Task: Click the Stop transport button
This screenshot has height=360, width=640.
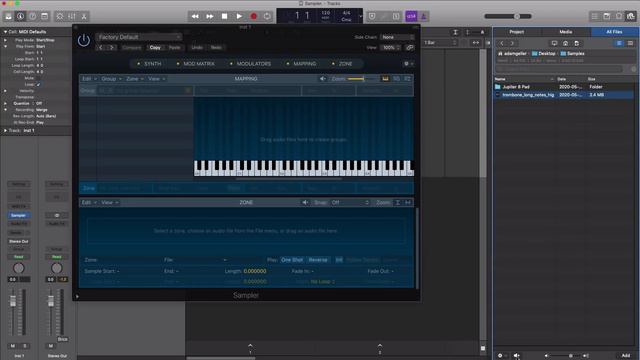Action: (224, 16)
